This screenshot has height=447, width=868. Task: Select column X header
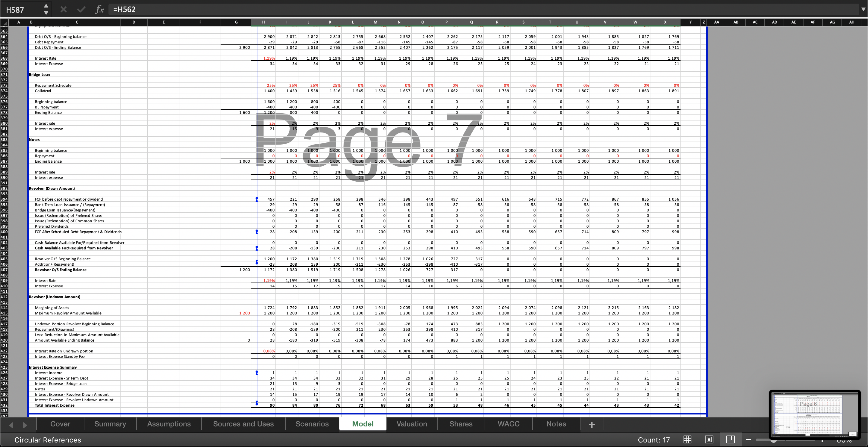(x=665, y=22)
